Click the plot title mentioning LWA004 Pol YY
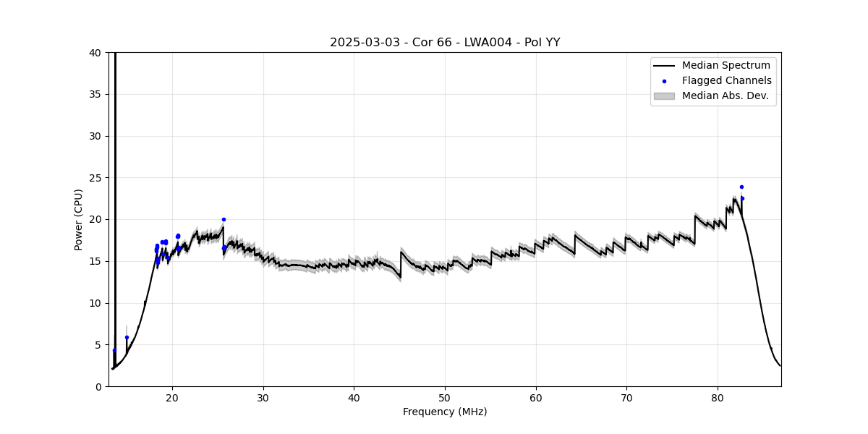 445,43
